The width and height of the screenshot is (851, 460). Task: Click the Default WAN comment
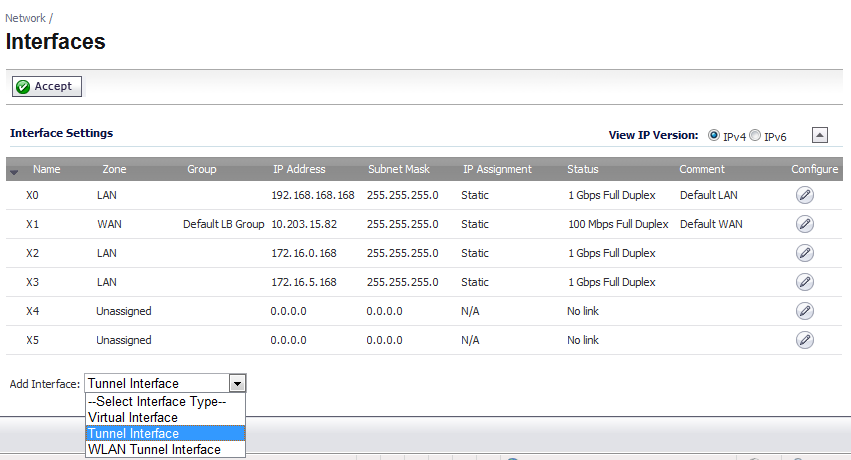(x=711, y=224)
